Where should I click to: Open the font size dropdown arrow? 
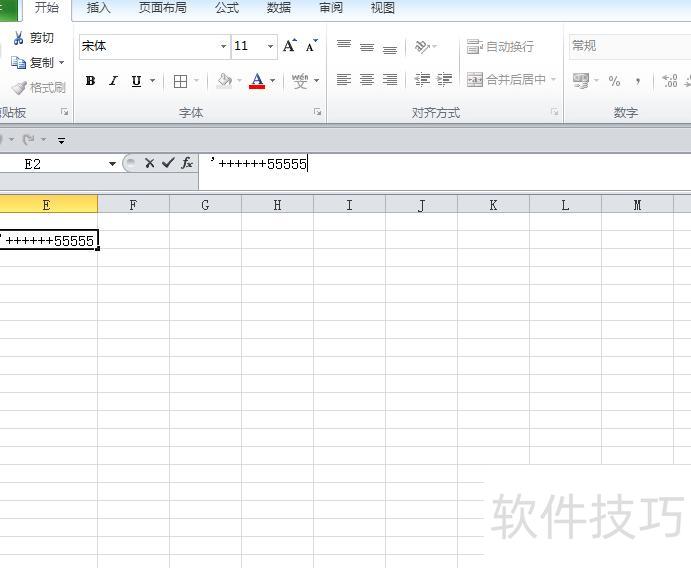tap(271, 46)
